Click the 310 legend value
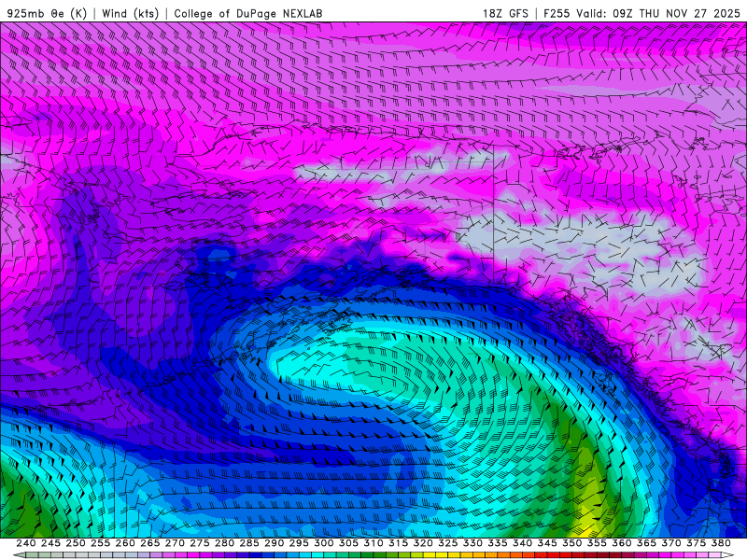Screen dimensions: 747x560 point(373,543)
